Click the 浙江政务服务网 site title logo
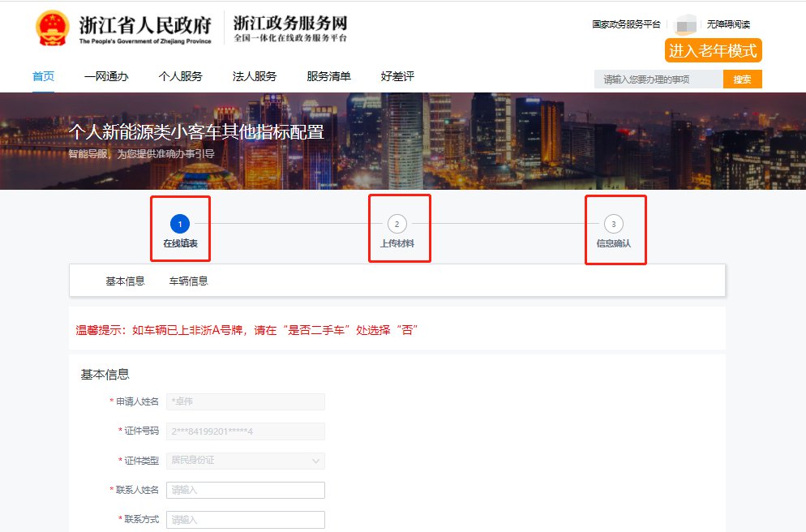 coord(290,28)
